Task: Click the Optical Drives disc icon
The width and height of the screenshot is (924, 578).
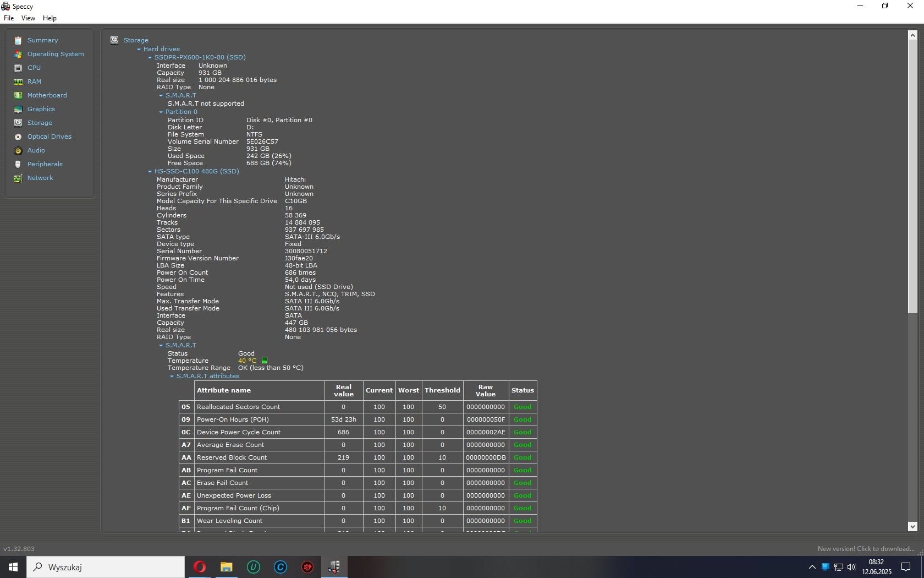Action: click(x=18, y=137)
